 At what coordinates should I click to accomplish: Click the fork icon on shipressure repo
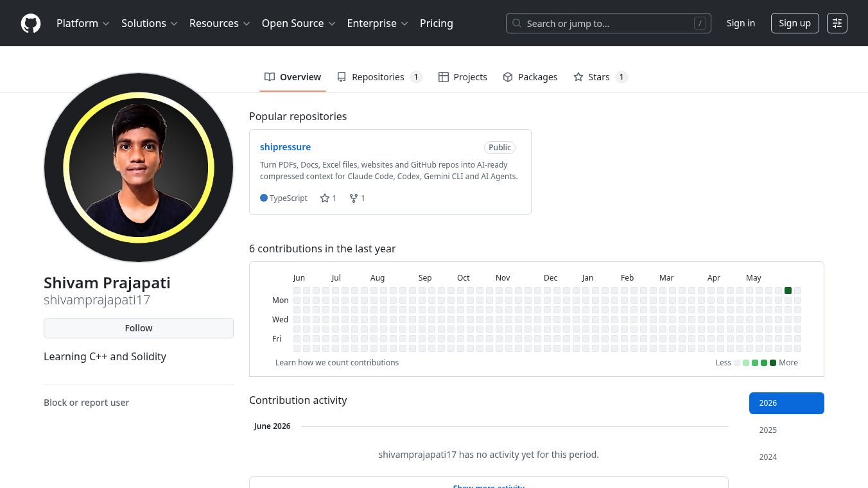pos(353,198)
